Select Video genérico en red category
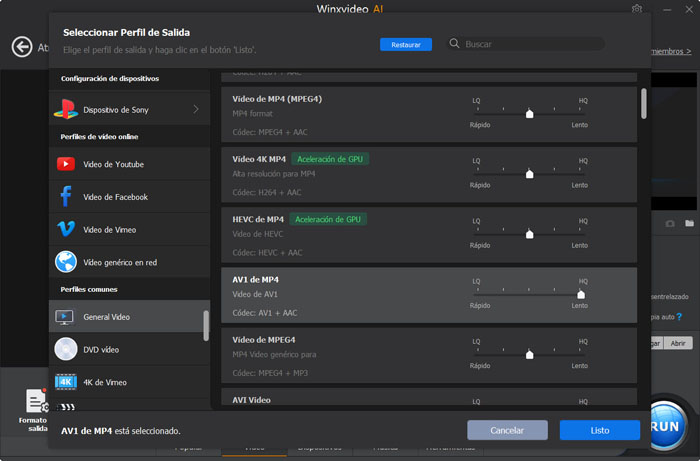The image size is (700, 461). coord(129,262)
